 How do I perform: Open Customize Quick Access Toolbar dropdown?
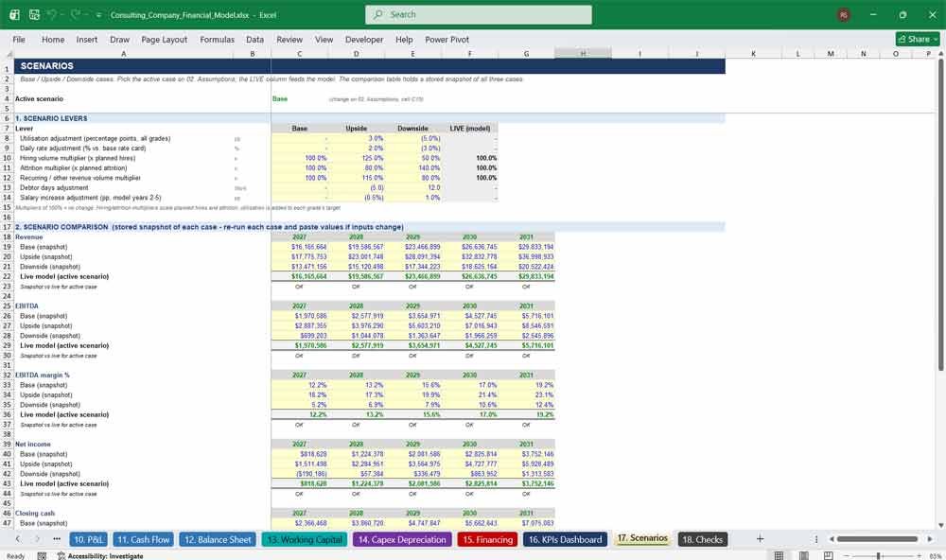click(x=98, y=15)
